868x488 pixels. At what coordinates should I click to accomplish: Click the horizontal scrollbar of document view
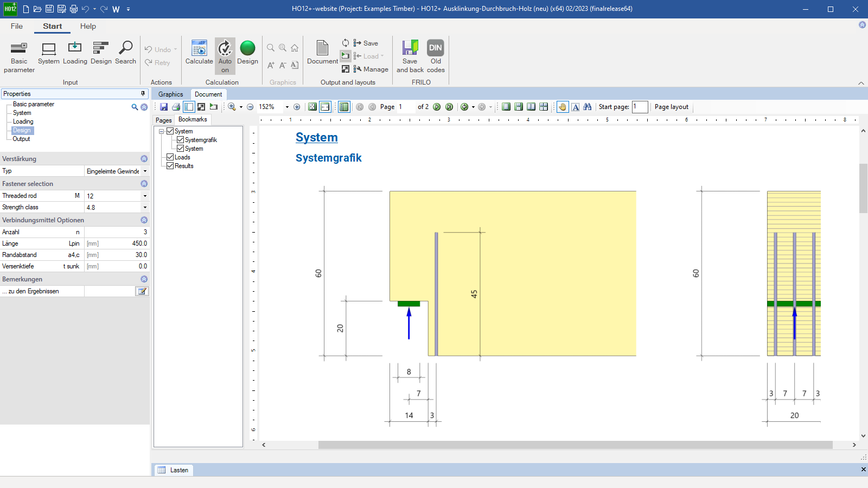(x=575, y=445)
